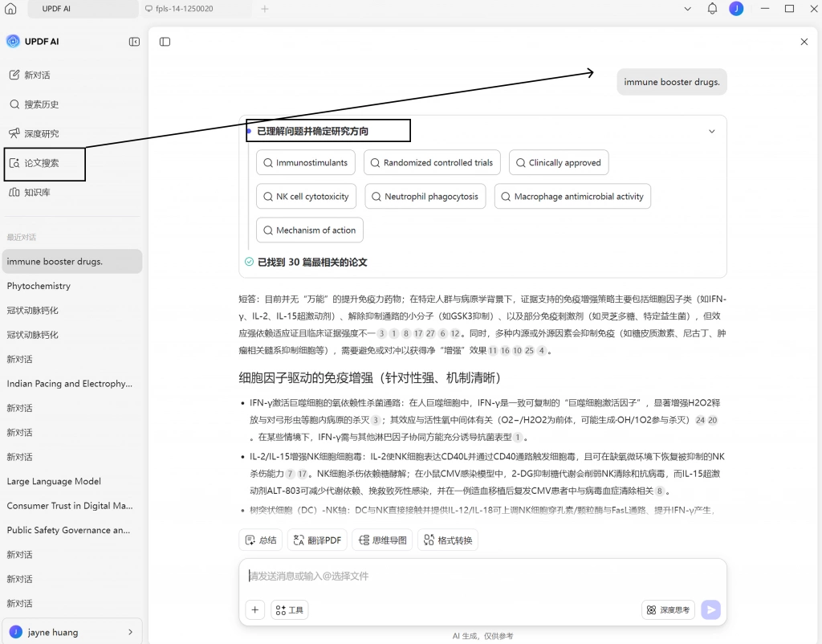Image resolution: width=822 pixels, height=644 pixels.
Task: Open deep research (深度研究)
Action: pos(71,134)
